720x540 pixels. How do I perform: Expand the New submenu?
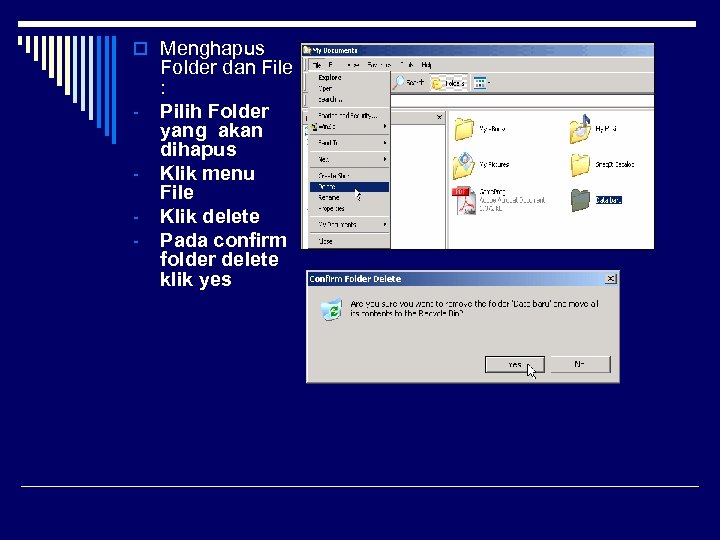click(349, 159)
